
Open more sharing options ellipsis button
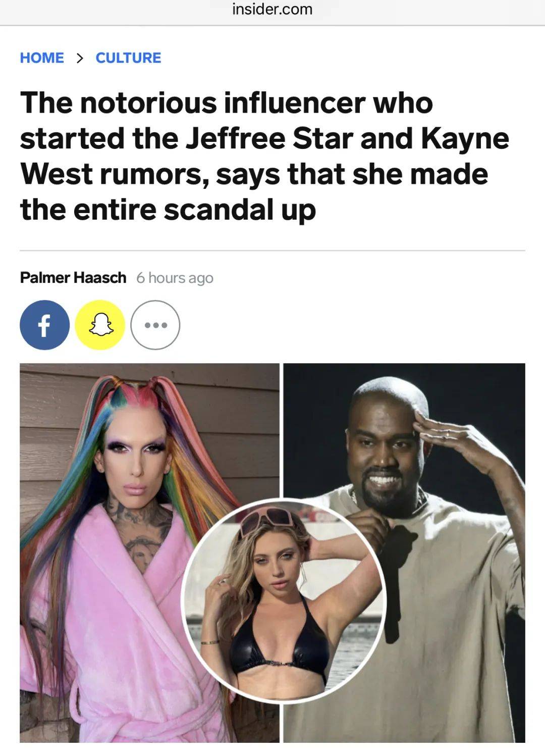155,325
